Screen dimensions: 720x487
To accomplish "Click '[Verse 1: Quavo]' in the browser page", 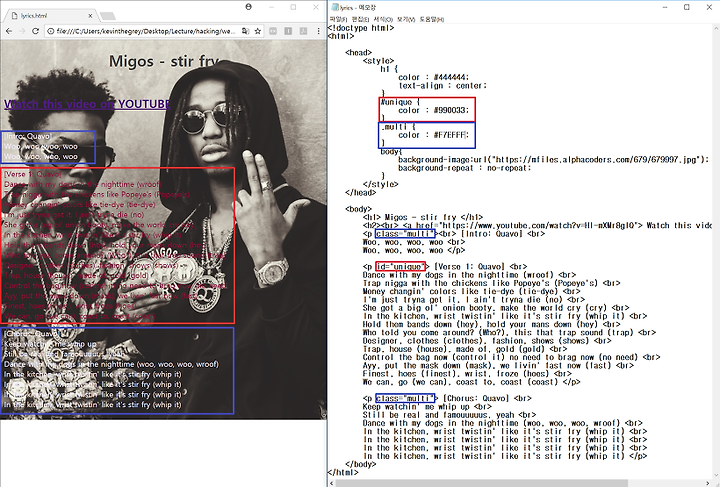I will click(33, 174).
